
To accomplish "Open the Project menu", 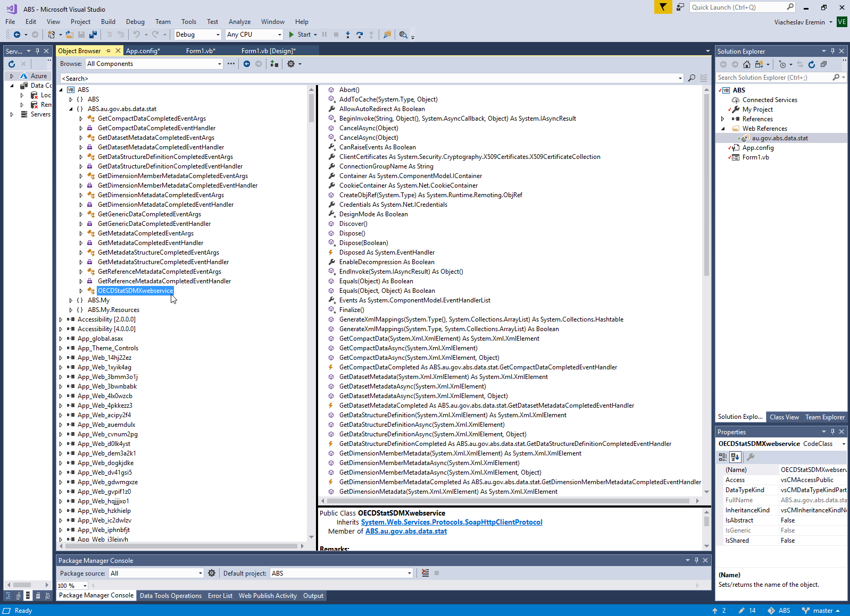I will [80, 22].
